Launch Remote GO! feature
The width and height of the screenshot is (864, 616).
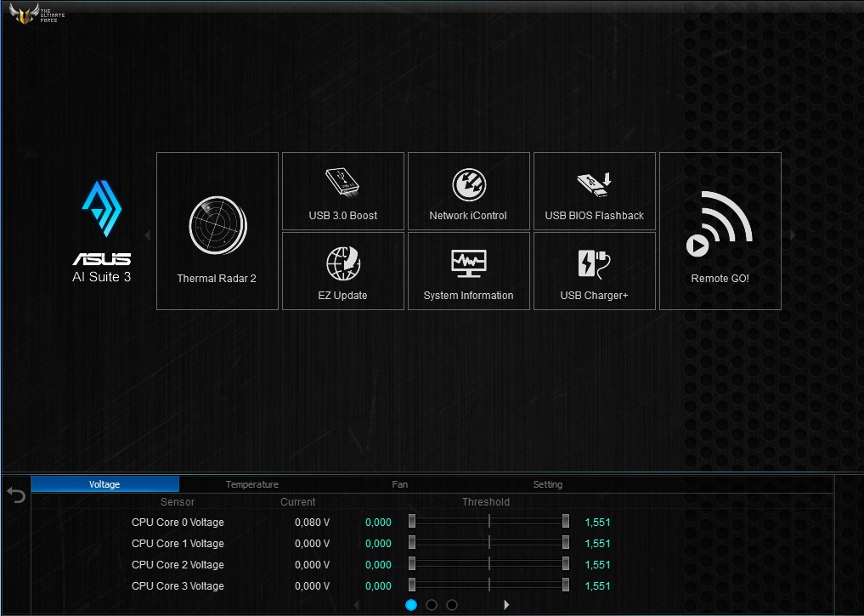pyautogui.click(x=720, y=231)
